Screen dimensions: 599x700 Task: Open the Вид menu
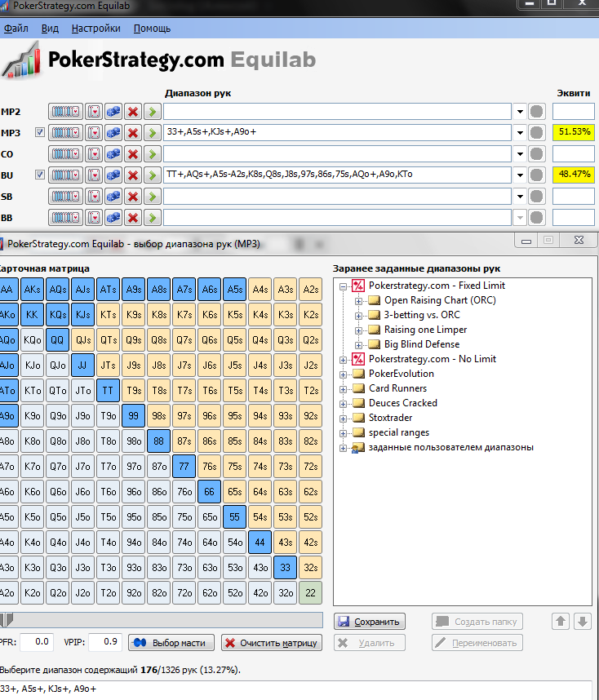pos(50,29)
